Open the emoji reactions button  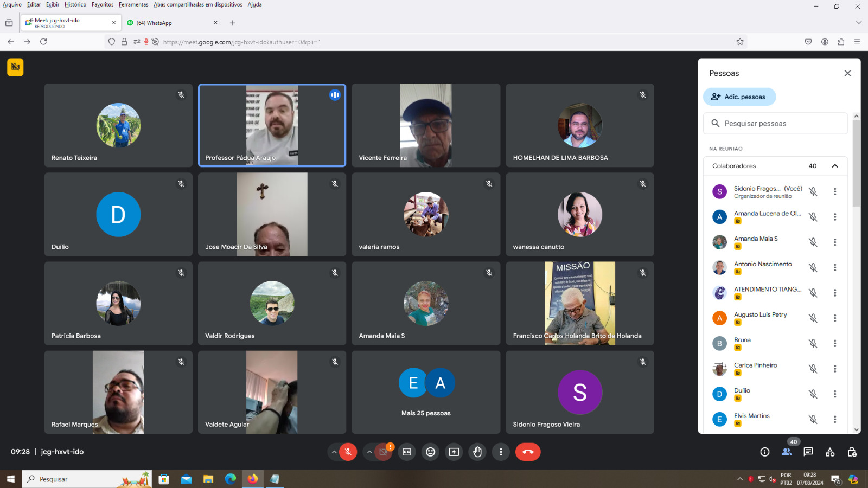click(x=430, y=452)
